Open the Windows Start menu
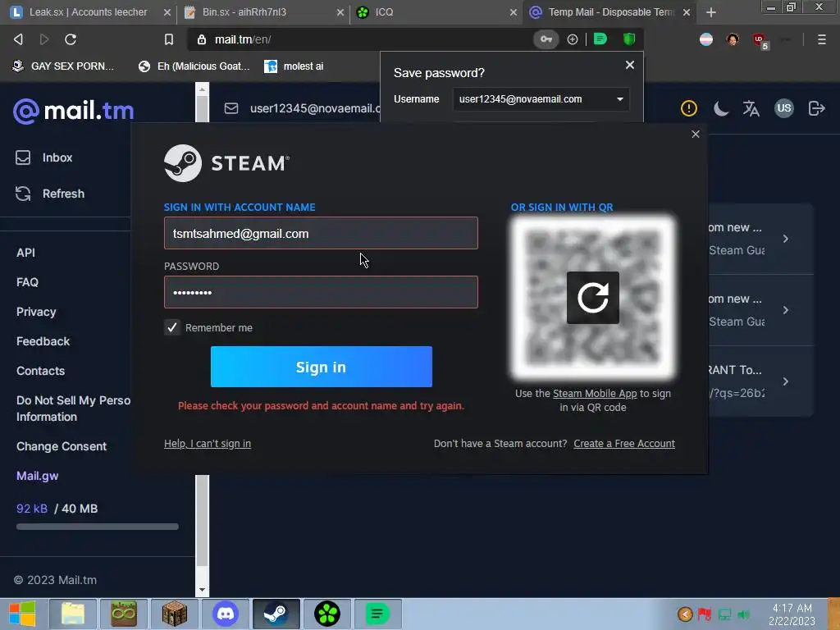The height and width of the screenshot is (630, 840). (22, 614)
